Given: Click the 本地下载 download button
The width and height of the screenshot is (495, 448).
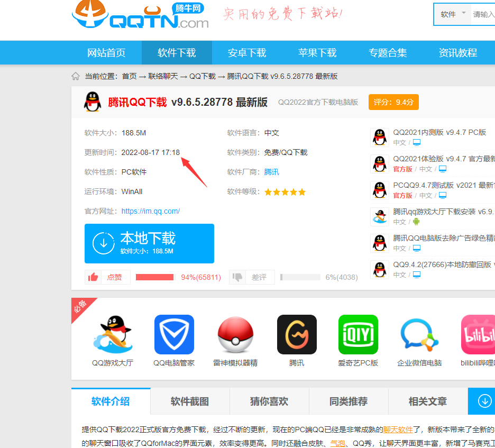Looking at the screenshot, I should coord(149,243).
